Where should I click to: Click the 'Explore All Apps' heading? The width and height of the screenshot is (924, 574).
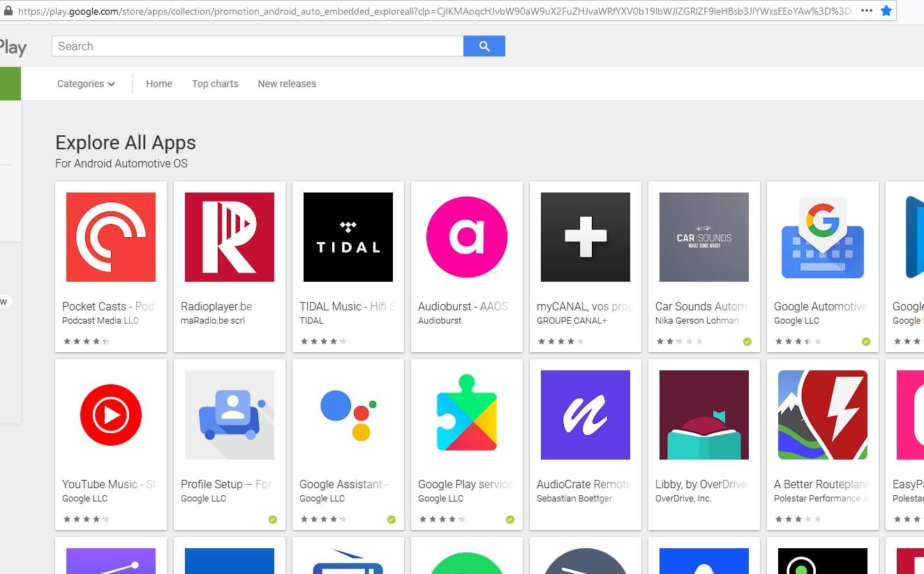point(126,142)
